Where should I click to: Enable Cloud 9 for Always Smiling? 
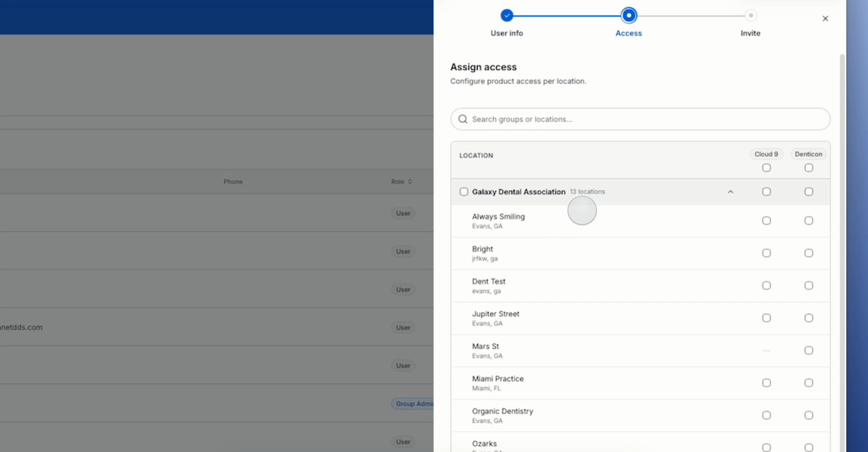766,221
